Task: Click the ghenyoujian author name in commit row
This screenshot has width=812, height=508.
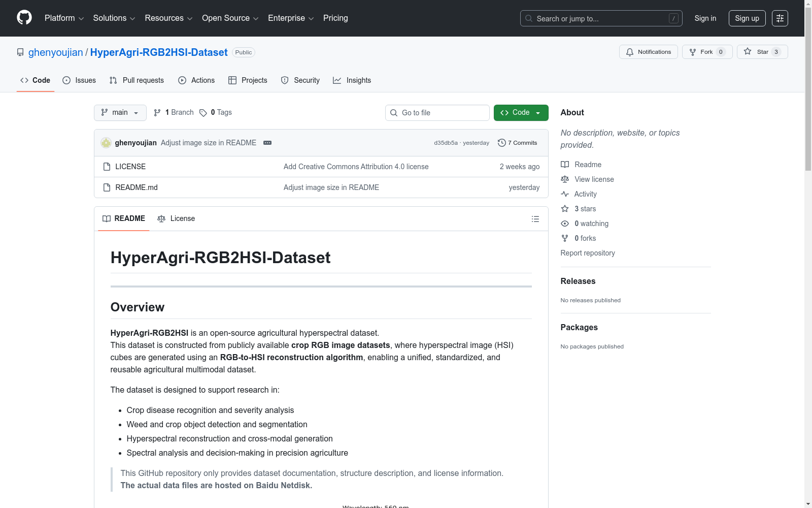Action: 136,143
